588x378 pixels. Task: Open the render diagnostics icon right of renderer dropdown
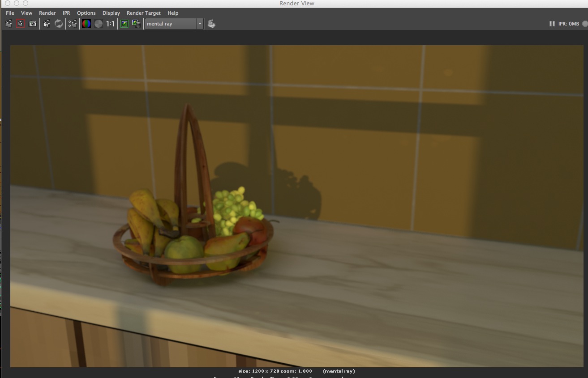[x=212, y=24]
